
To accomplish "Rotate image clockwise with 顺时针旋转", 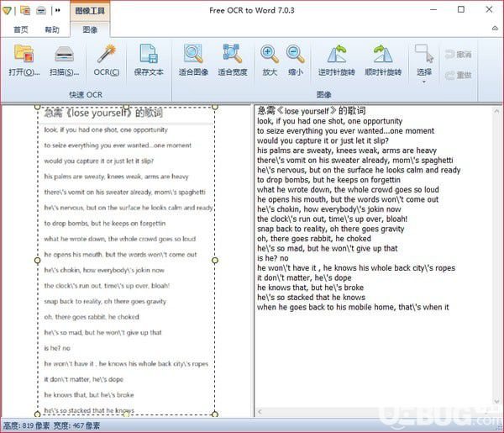I will [383, 61].
